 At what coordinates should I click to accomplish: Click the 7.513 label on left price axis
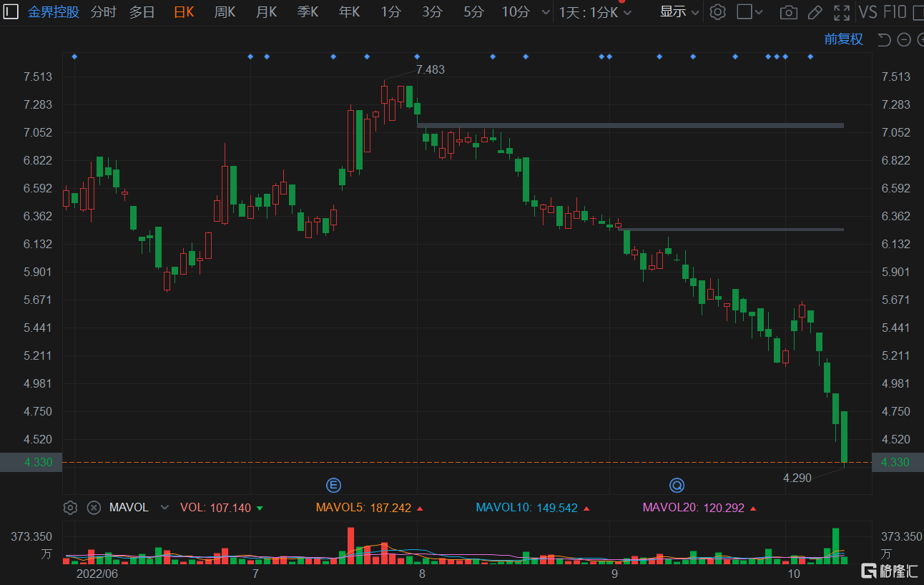(x=37, y=77)
